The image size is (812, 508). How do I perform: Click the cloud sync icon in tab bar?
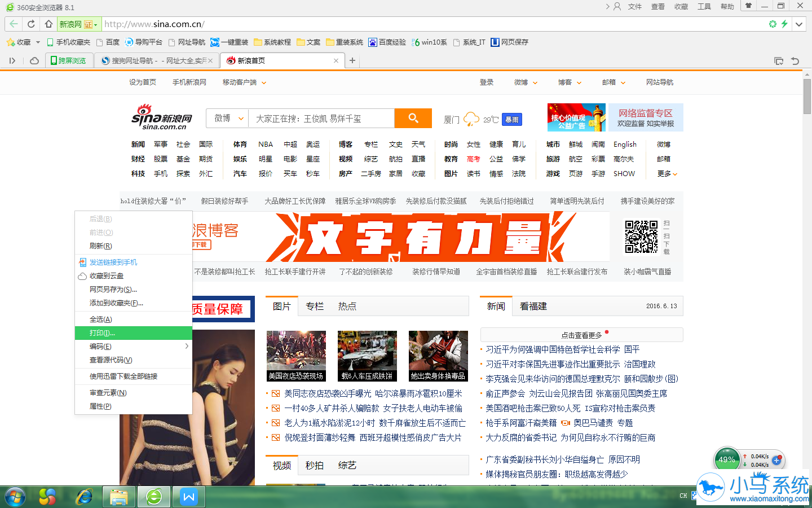34,60
